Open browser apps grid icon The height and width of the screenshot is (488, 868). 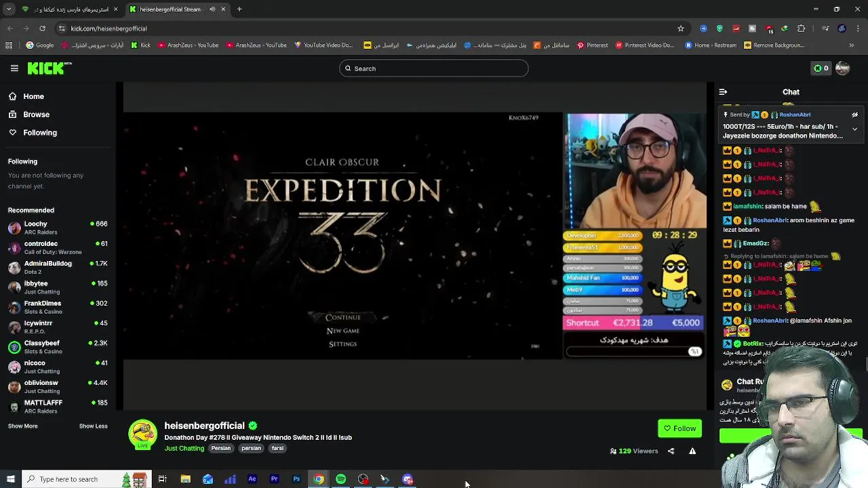tap(8, 45)
